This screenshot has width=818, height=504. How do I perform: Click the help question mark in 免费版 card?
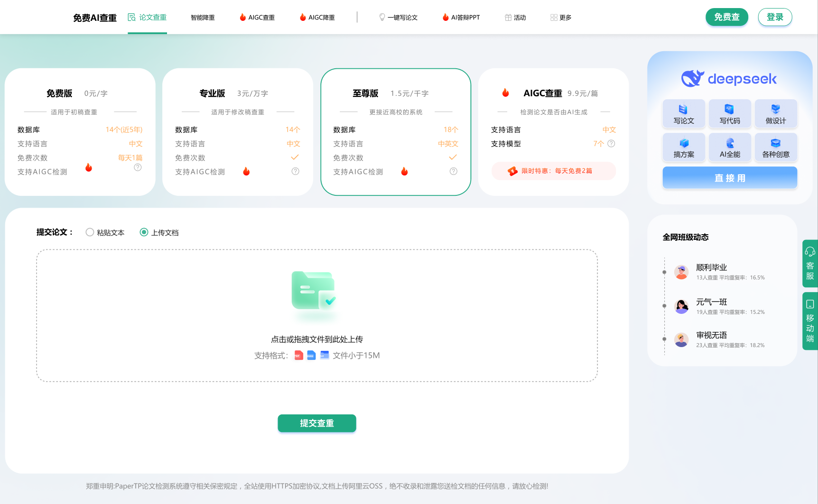coord(138,167)
